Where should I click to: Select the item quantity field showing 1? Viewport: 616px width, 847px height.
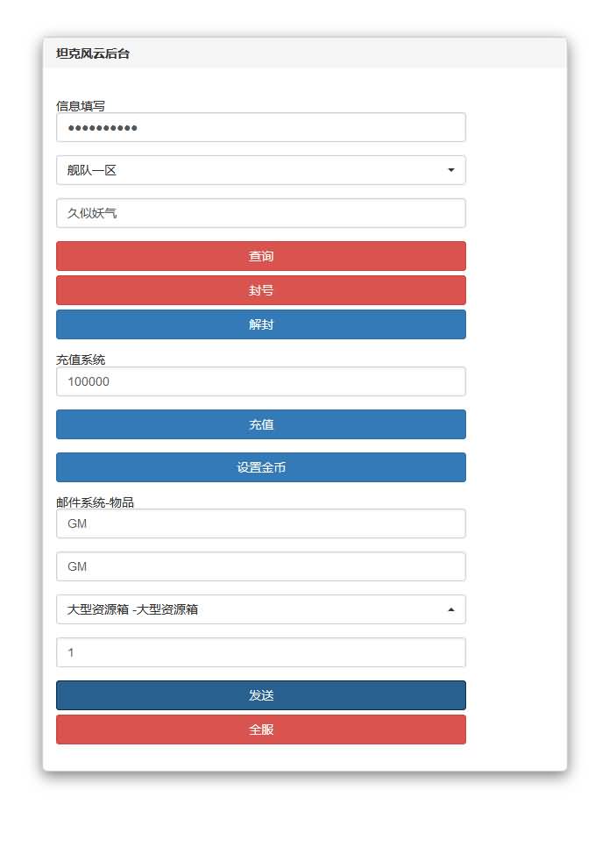coord(260,651)
